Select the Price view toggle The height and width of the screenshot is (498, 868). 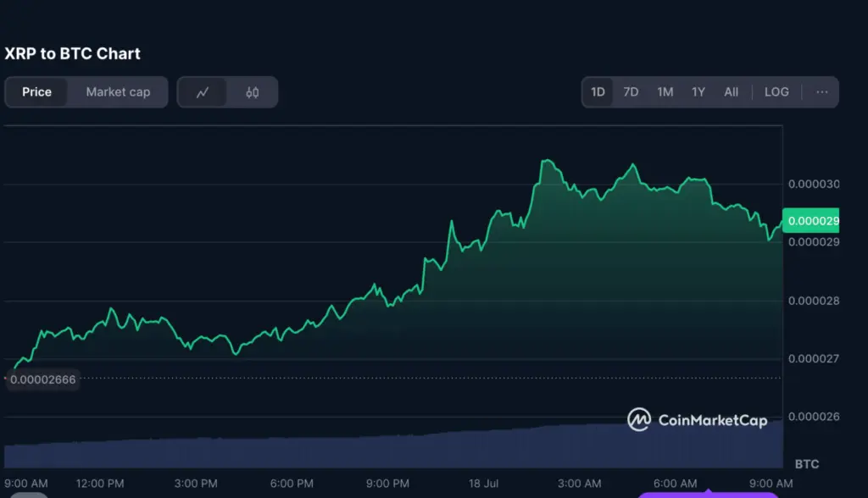(x=37, y=91)
